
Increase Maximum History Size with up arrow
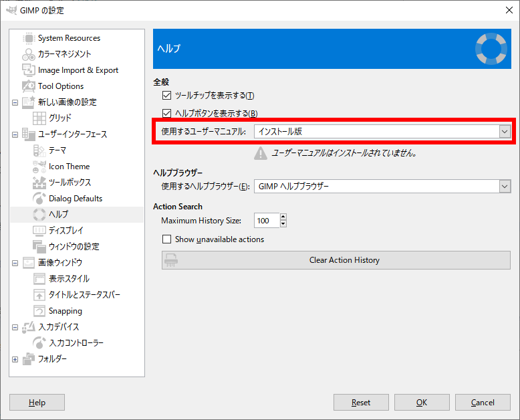pyautogui.click(x=283, y=217)
